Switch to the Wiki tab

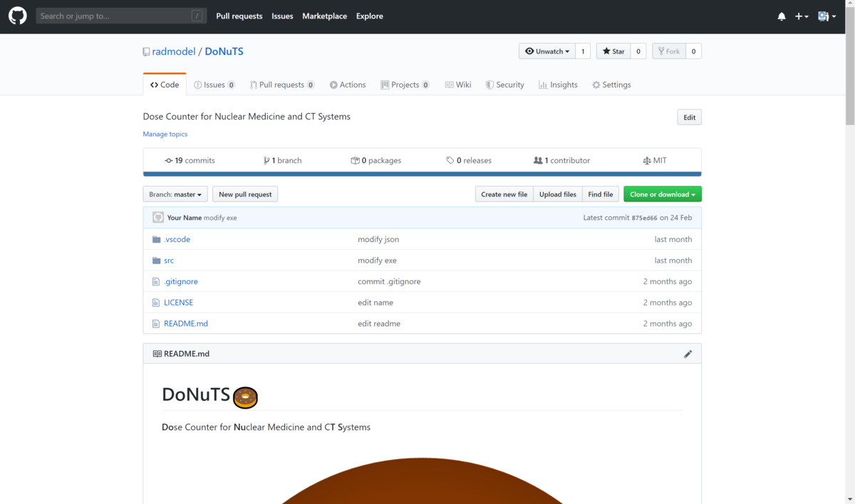(x=458, y=85)
